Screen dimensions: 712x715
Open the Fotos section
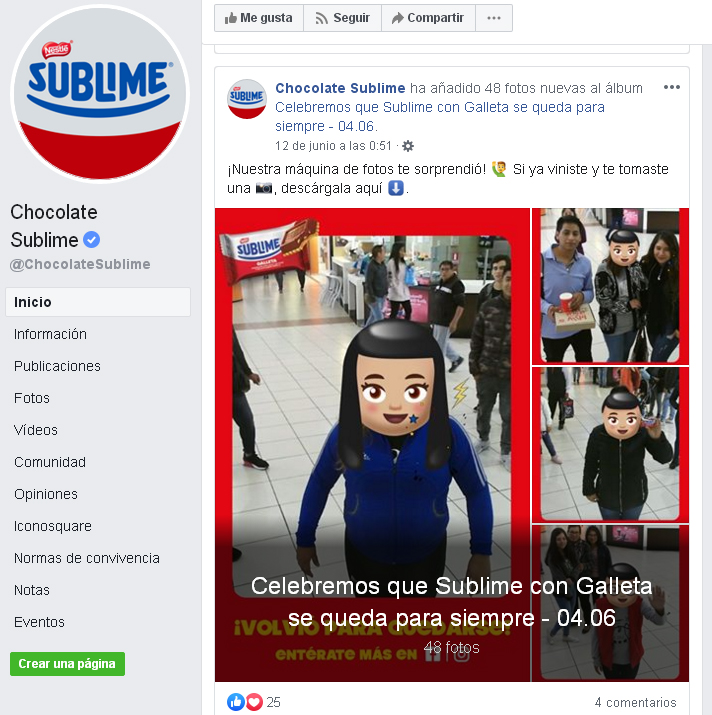pyautogui.click(x=31, y=398)
